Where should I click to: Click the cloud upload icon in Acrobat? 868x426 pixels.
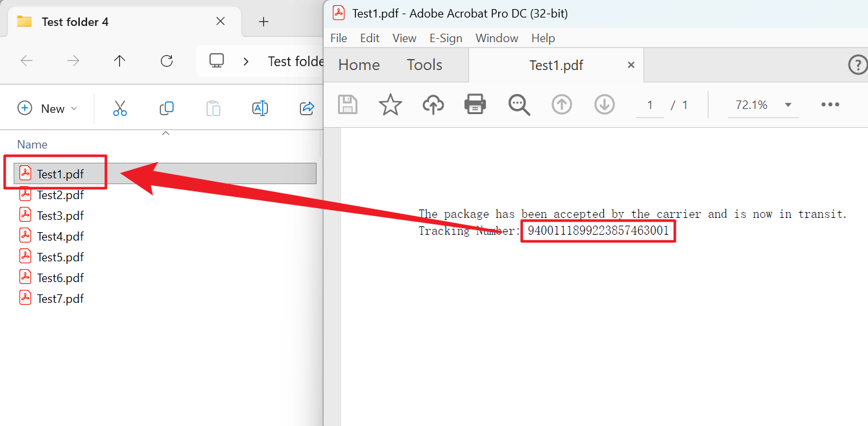(433, 104)
